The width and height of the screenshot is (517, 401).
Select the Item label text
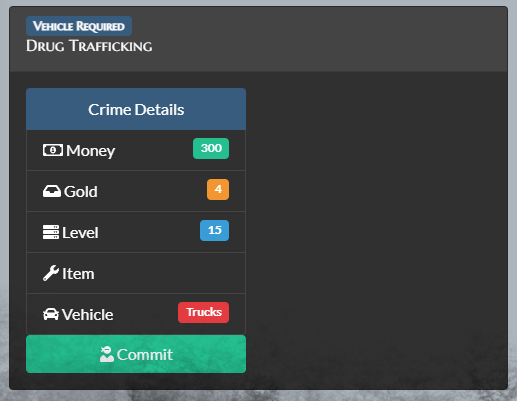[x=78, y=274]
